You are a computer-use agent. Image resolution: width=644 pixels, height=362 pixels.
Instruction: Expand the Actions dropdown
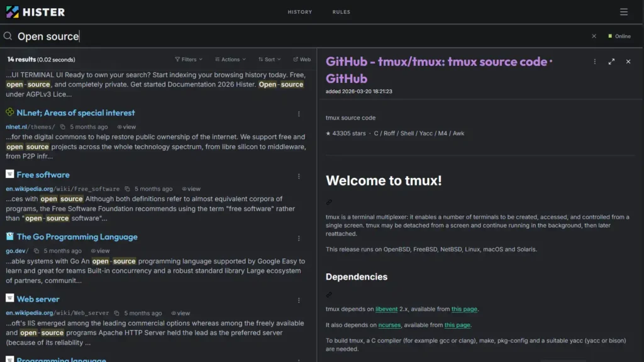230,60
